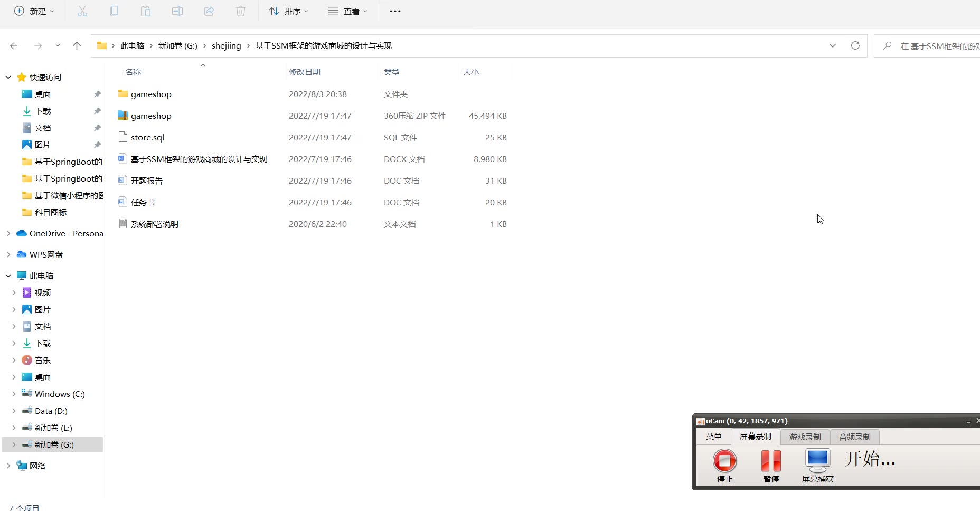Open the 新建 dropdown menu
The height and width of the screenshot is (511, 980).
point(34,11)
